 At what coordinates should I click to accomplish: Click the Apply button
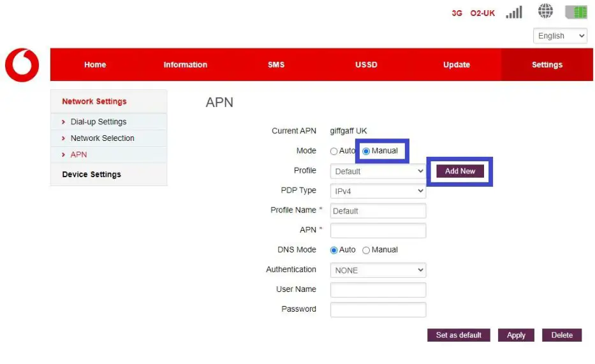pos(516,335)
